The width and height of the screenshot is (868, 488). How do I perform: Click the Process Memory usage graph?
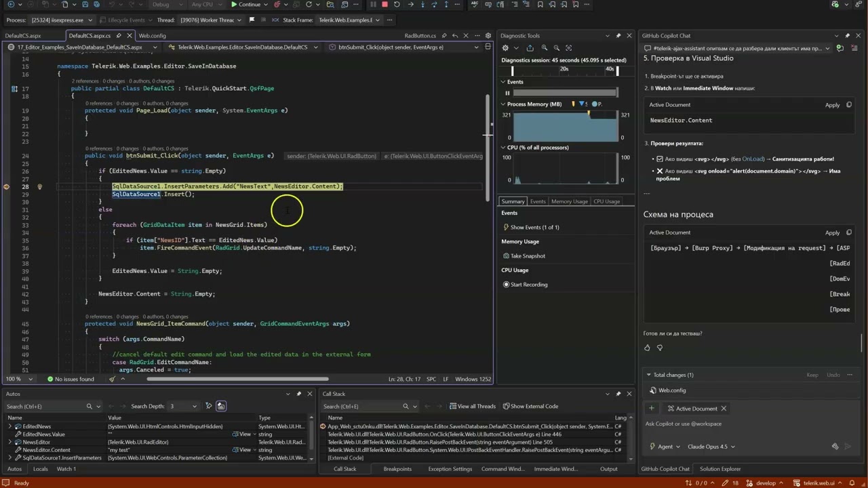coord(566,126)
